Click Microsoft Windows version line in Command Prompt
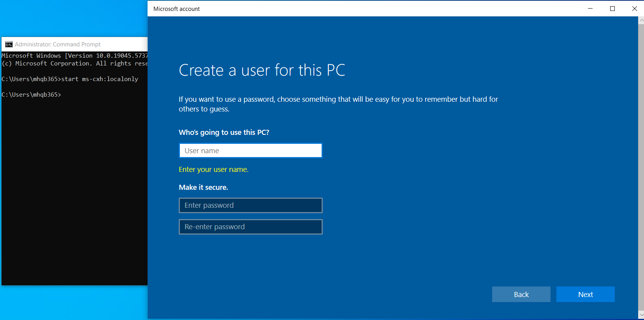Image resolution: width=644 pixels, height=320 pixels. pyautogui.click(x=74, y=56)
